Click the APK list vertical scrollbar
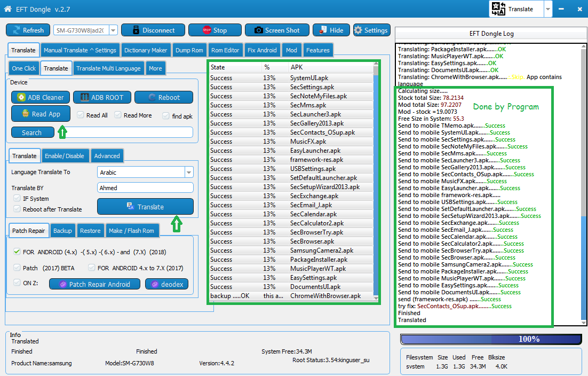Image resolution: width=588 pixels, height=376 pixels. [x=376, y=182]
